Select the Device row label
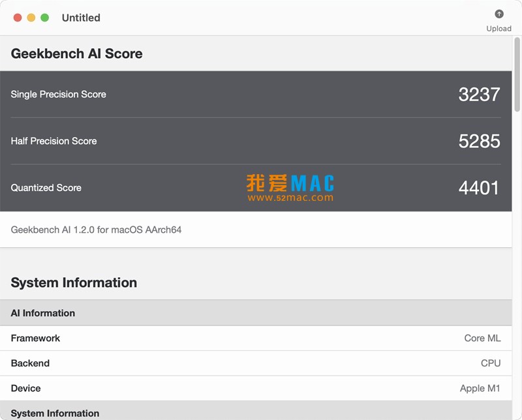Screen dimensions: 522x420 25,388
